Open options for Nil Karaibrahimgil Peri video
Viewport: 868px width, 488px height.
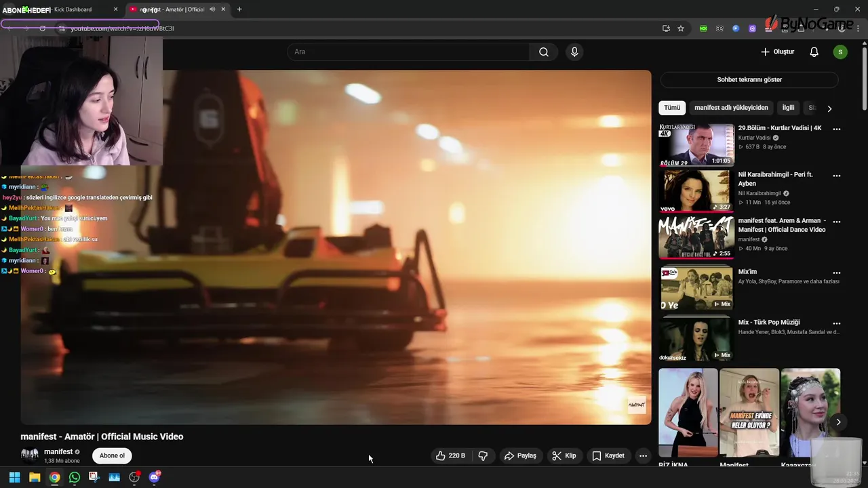(837, 176)
